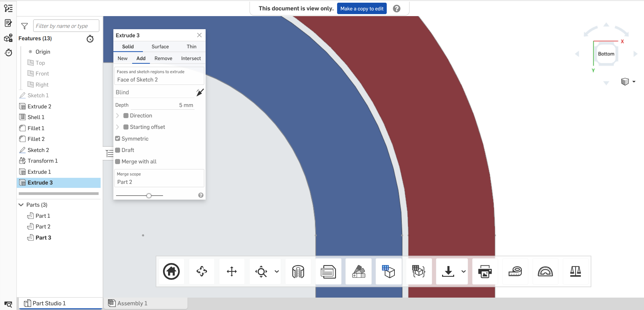Open the download options dropdown arrow
The width and height of the screenshot is (644, 310).
(x=463, y=271)
